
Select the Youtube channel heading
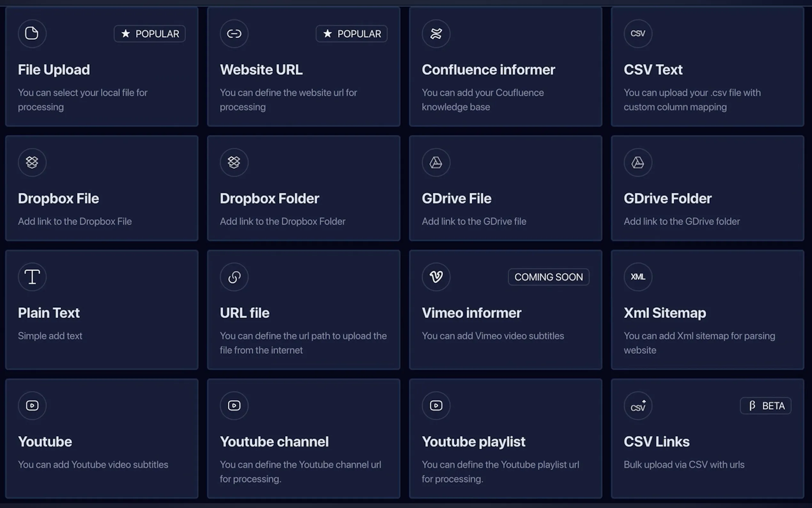click(x=274, y=442)
